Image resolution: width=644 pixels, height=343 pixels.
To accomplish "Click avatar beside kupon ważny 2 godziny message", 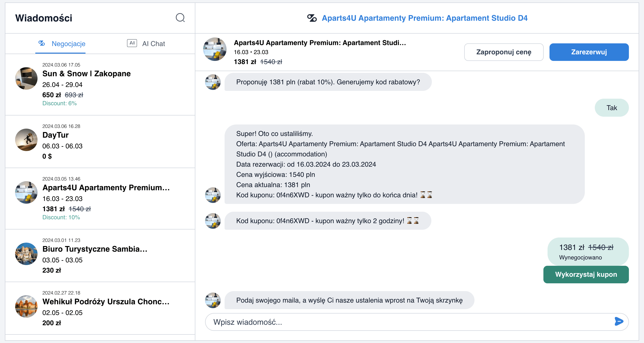I will (x=213, y=221).
